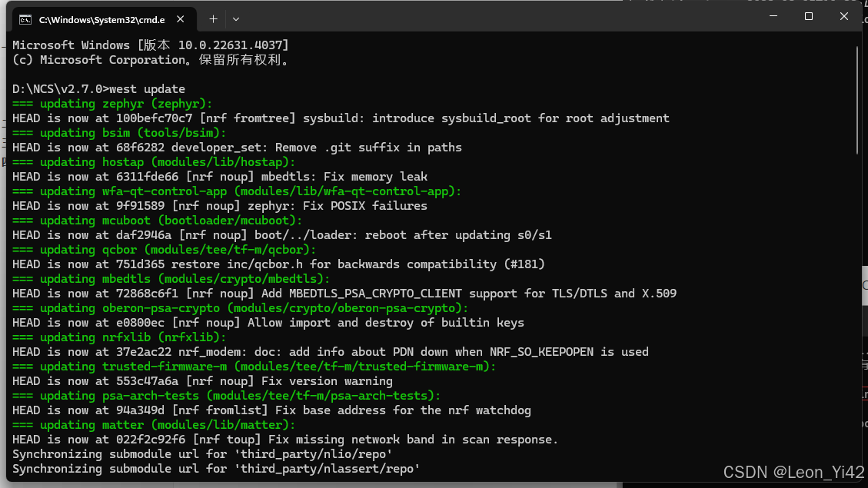
Task: Click the HEAD commit line mentioning NRF_SO_KEEPOPEN
Action: tap(308, 351)
